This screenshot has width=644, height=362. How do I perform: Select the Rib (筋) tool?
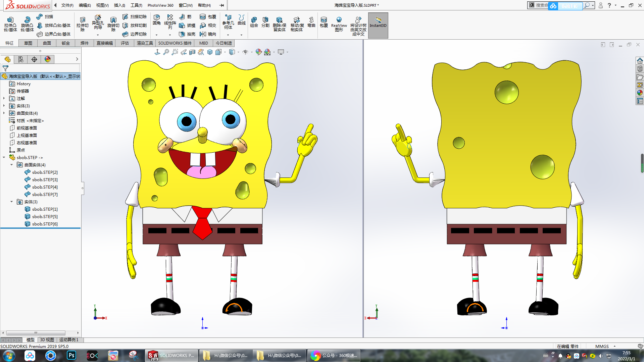186,17
